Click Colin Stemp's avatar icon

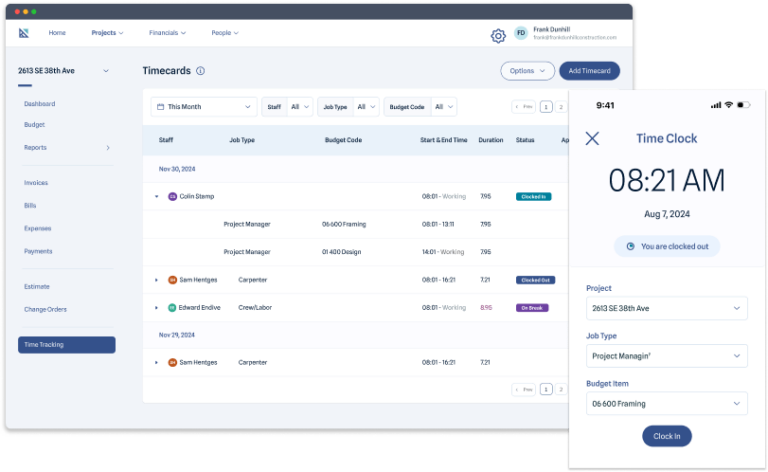(172, 196)
